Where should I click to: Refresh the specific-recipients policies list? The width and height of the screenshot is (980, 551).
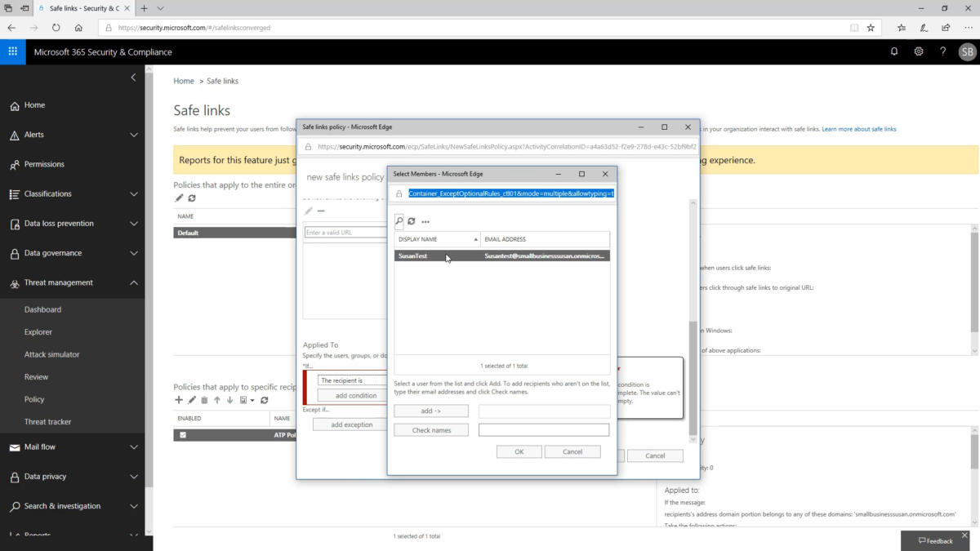tap(265, 400)
